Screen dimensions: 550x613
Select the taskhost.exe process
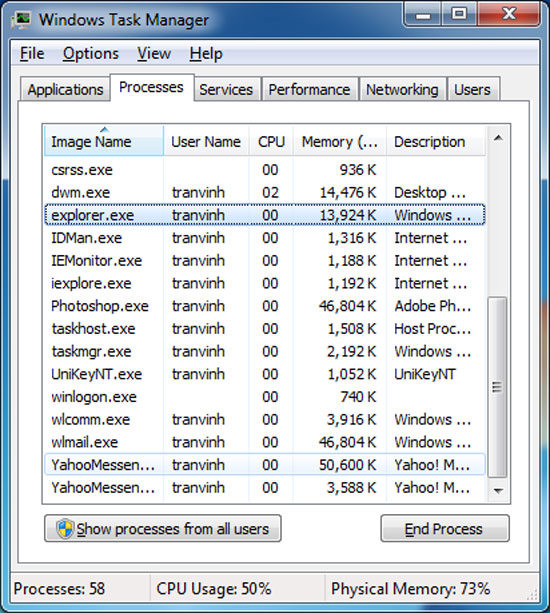click(265, 328)
